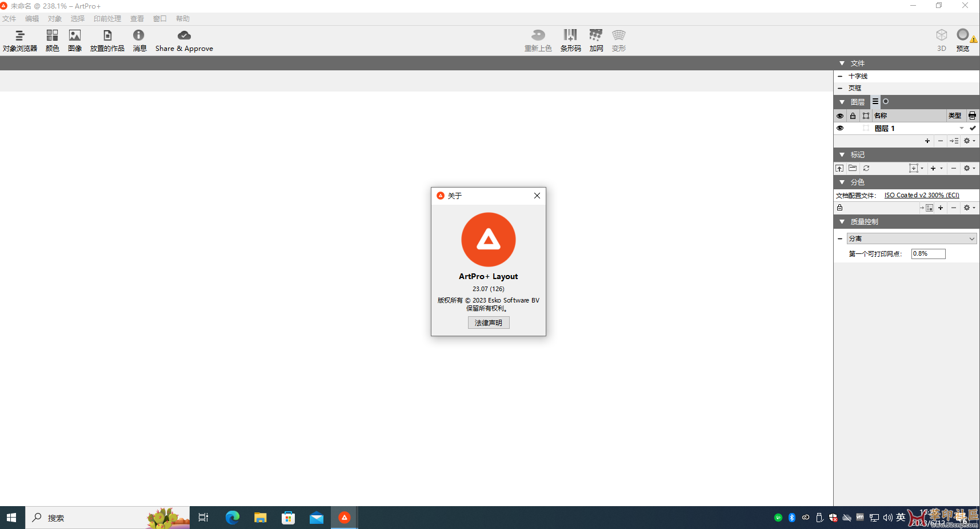Collapse the 质量控制 panel section
Image resolution: width=980 pixels, height=529 pixels.
842,221
